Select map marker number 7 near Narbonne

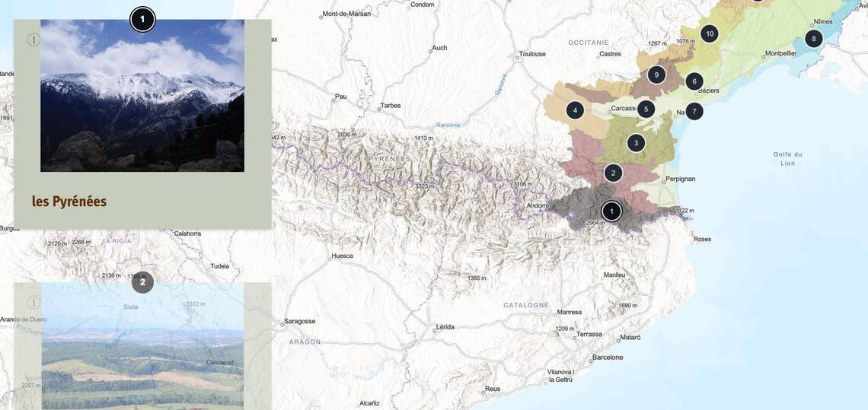pyautogui.click(x=694, y=112)
